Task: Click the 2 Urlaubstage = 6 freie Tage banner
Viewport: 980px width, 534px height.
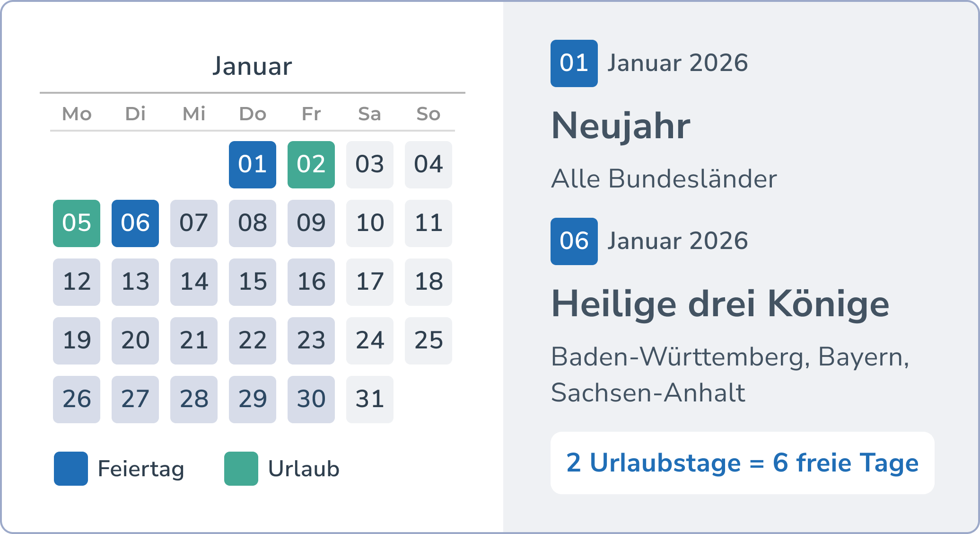Action: (743, 463)
